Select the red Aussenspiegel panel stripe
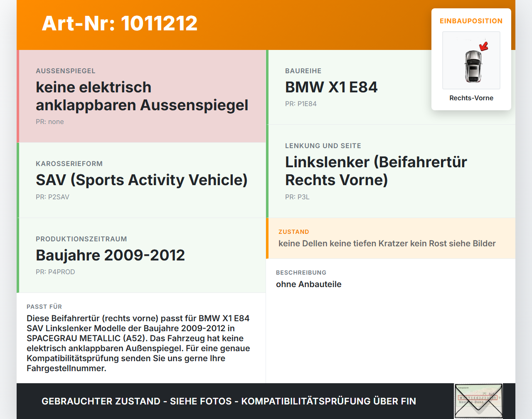 pos(17,96)
